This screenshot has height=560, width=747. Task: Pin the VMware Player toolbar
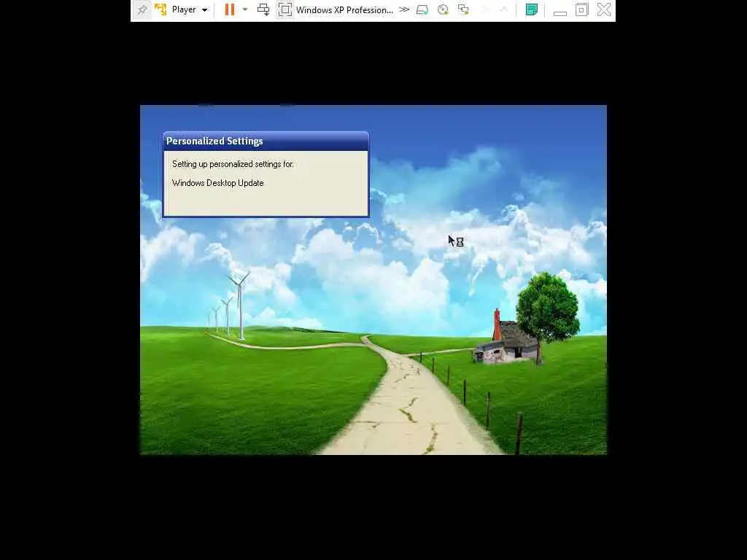click(142, 9)
